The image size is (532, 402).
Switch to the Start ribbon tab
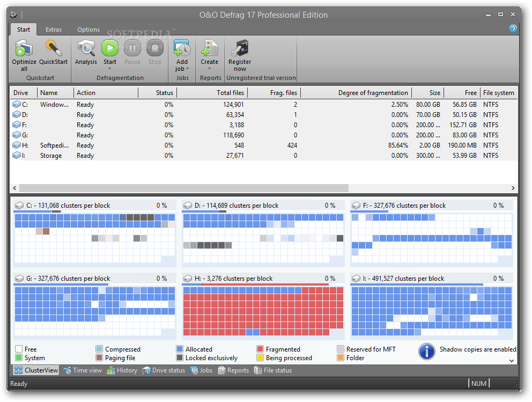(x=24, y=30)
